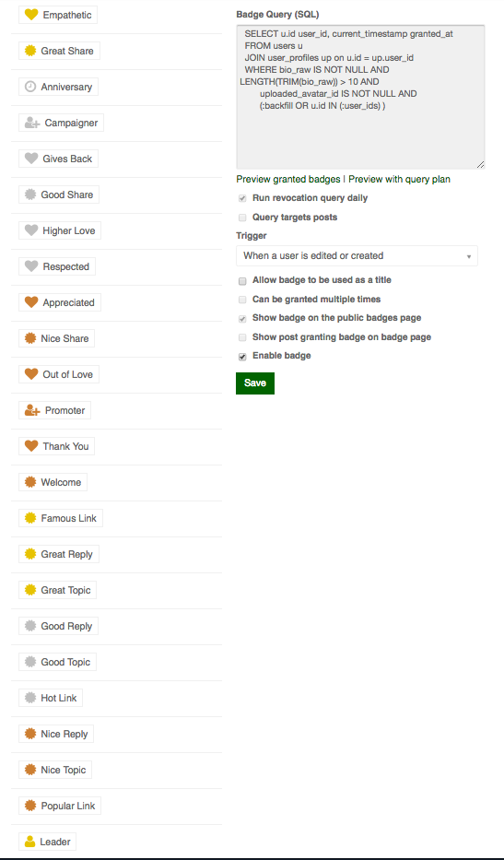Open the Preview granted badges link
This screenshot has height=860, width=504.
287,180
